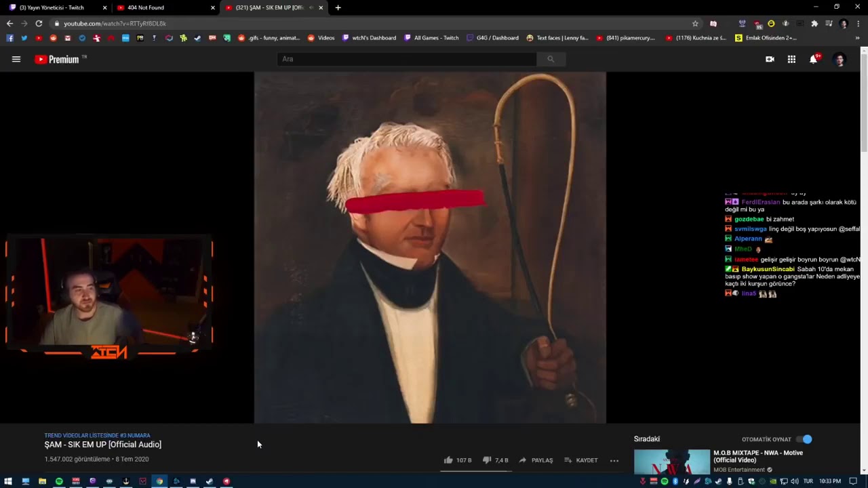The image size is (868, 488).
Task: Open the Facebook bookmark icon
Action: pos(9,38)
